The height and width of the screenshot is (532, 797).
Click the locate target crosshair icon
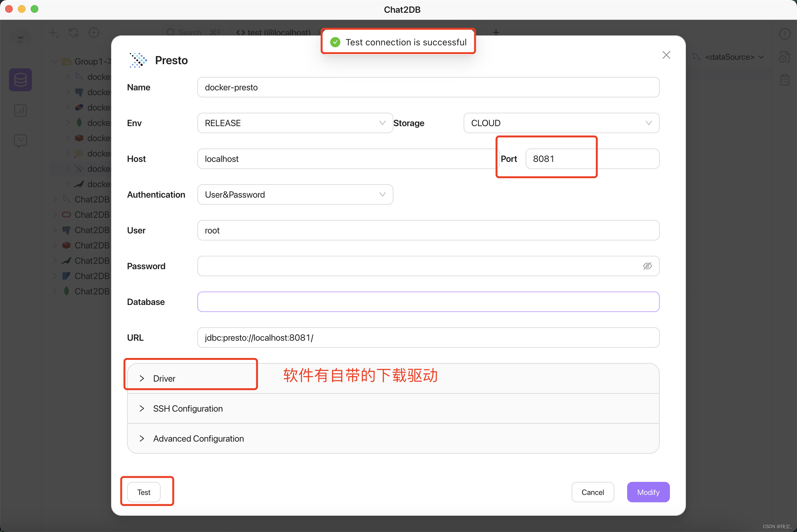click(x=94, y=33)
